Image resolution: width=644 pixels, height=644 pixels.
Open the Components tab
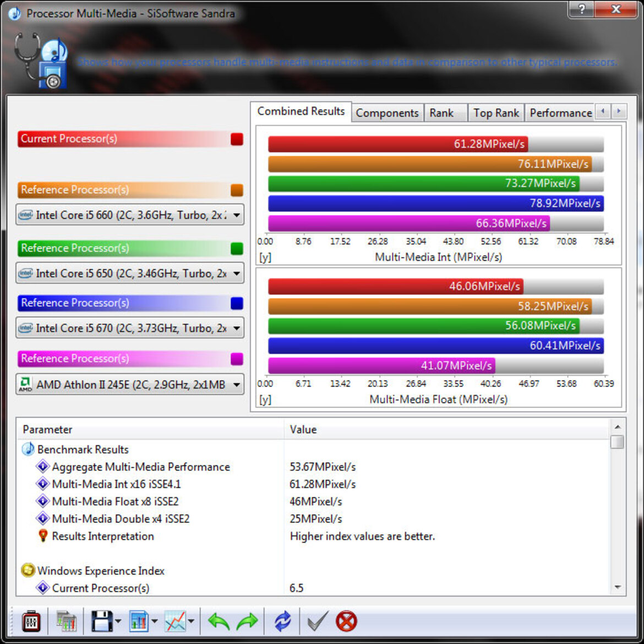pos(388,113)
